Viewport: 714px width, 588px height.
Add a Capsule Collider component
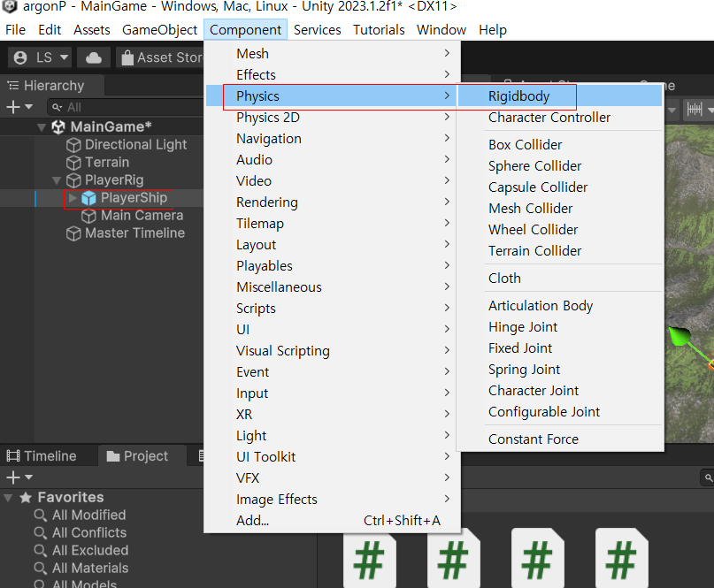pyautogui.click(x=560, y=187)
